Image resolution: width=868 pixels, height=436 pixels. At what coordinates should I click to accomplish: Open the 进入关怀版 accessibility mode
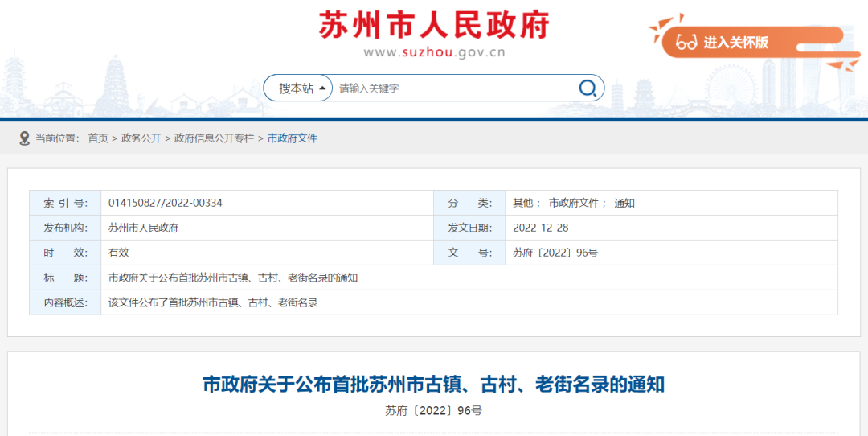735,43
